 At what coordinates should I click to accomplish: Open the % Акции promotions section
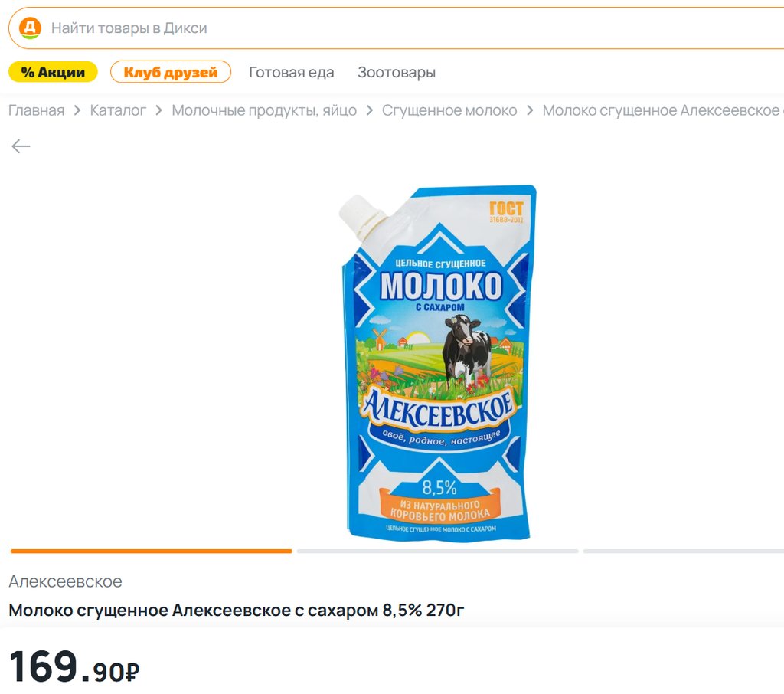tap(53, 72)
